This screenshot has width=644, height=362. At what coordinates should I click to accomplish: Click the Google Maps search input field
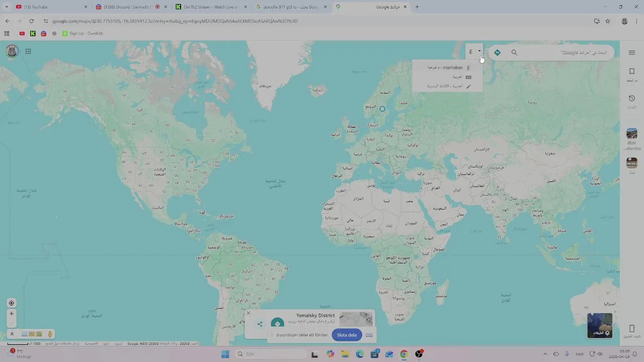tap(563, 52)
